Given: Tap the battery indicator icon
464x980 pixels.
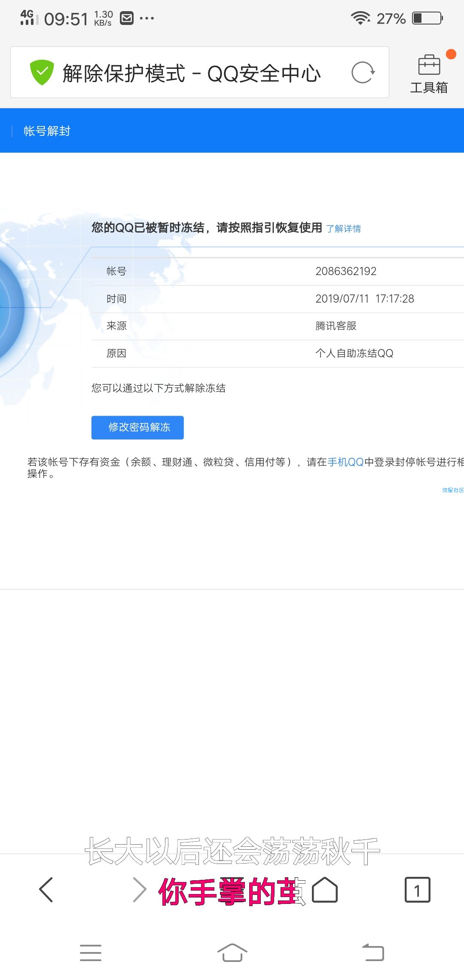Looking at the screenshot, I should 427,18.
